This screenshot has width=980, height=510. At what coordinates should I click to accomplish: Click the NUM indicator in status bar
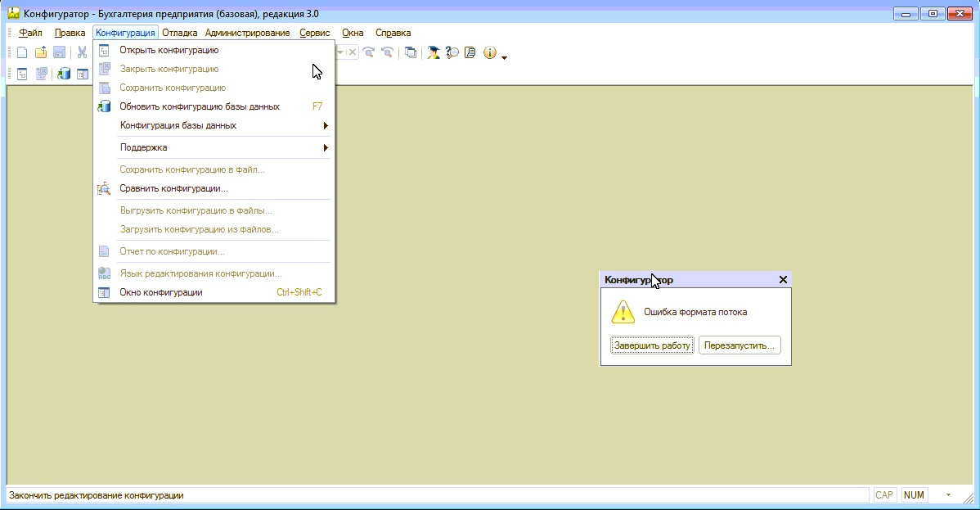point(914,495)
